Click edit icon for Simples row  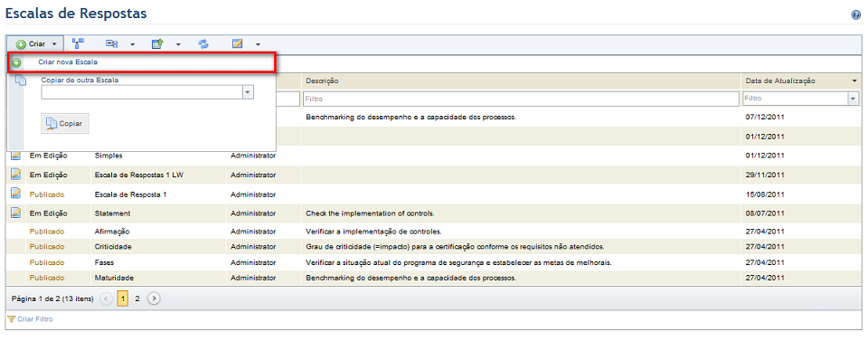point(16,156)
